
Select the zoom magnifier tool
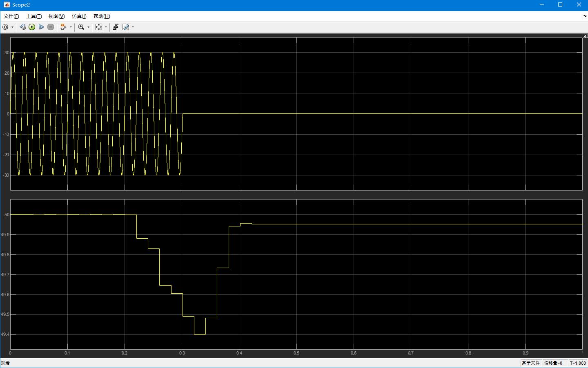81,27
